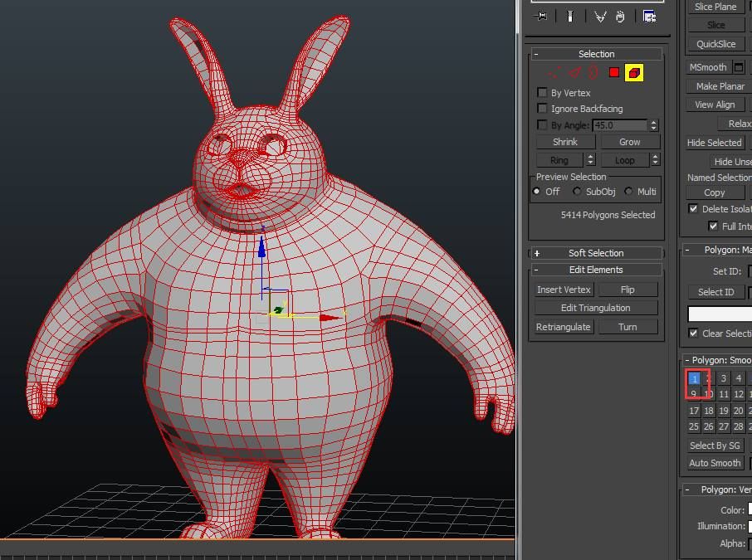The image size is (752, 560).
Task: Toggle smoothing group 19 button
Action: [x=724, y=411]
